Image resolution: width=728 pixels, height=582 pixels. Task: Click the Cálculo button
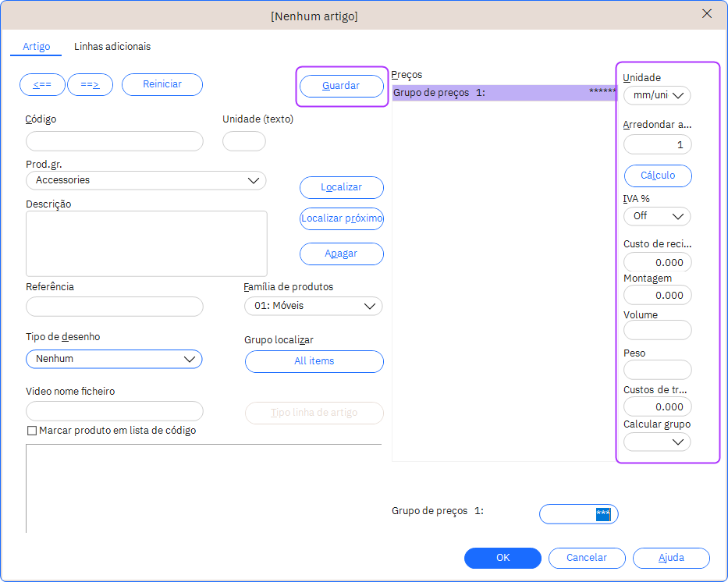tap(658, 176)
